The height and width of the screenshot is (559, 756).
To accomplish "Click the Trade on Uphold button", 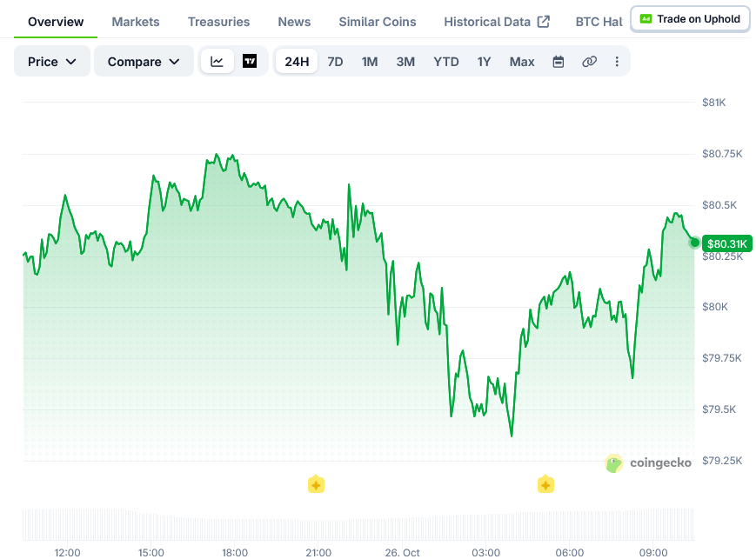I will (x=690, y=19).
